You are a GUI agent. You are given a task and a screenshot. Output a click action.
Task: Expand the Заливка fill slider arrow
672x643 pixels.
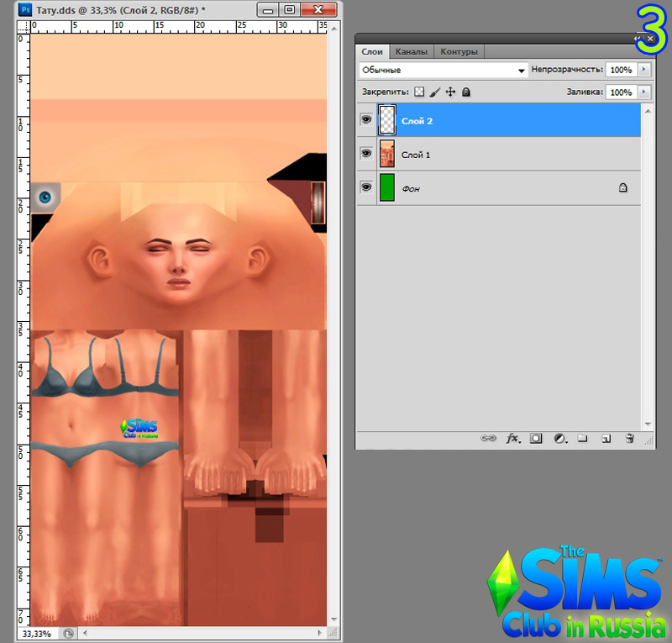[644, 92]
